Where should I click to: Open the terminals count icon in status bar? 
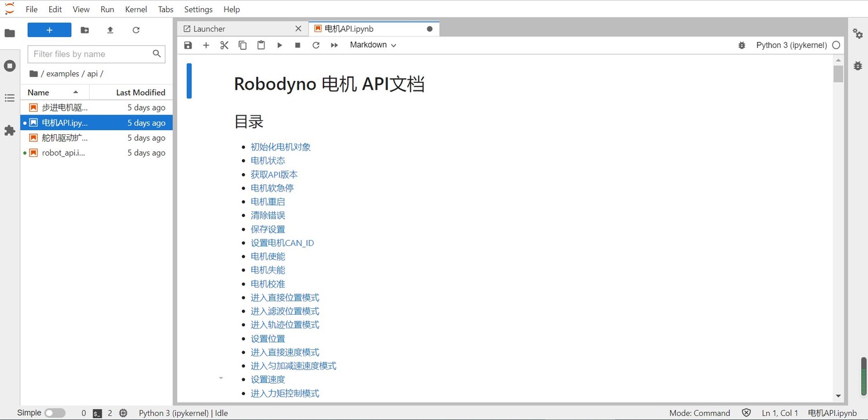pos(97,413)
